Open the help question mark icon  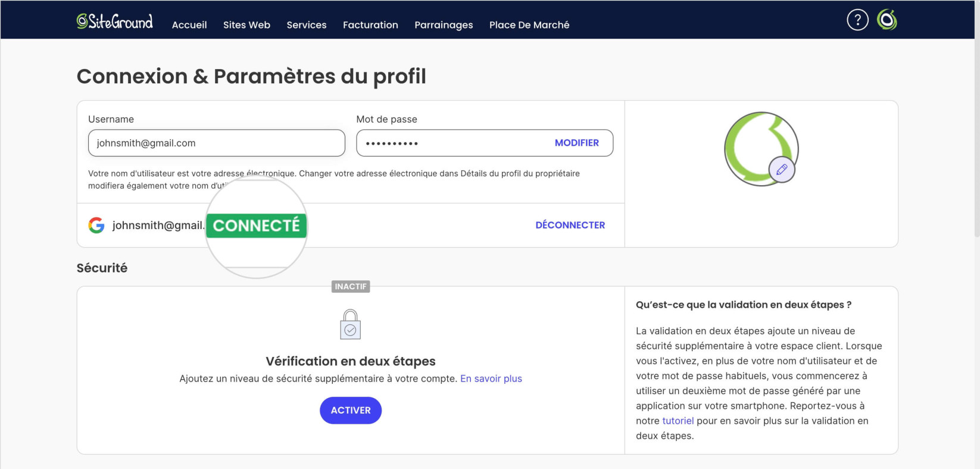[857, 20]
